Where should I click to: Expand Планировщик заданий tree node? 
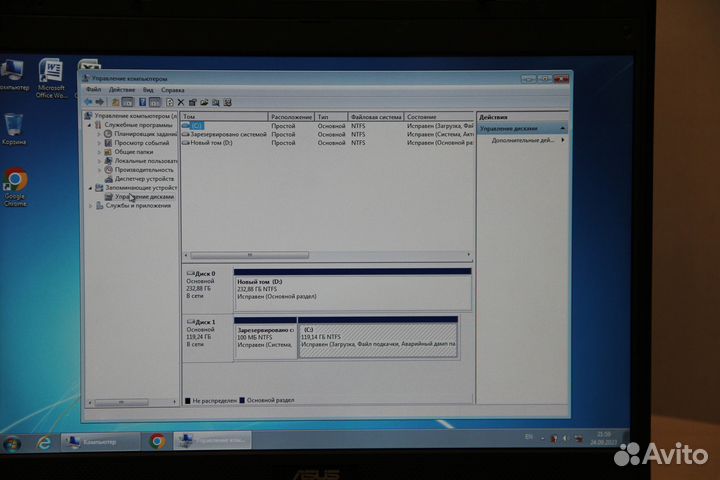pos(99,133)
